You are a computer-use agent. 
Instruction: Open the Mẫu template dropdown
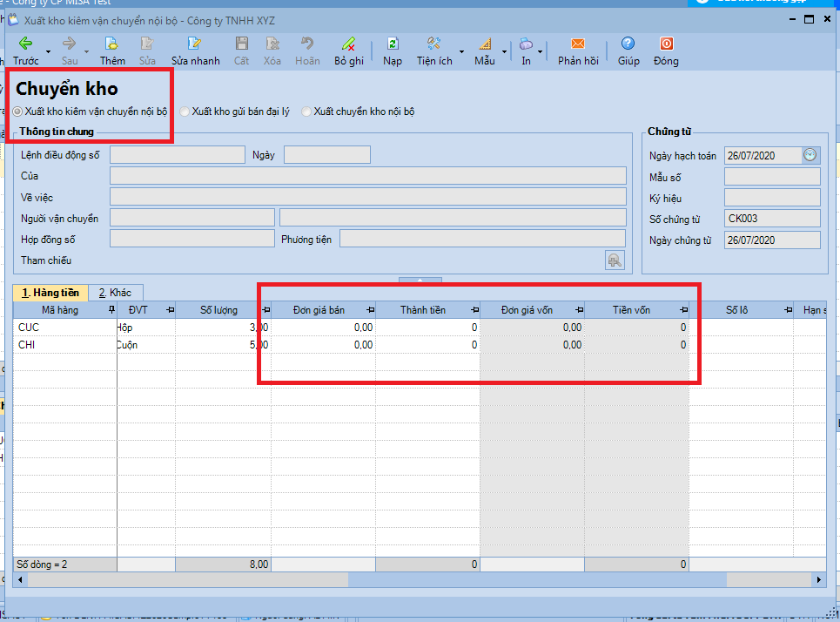503,52
